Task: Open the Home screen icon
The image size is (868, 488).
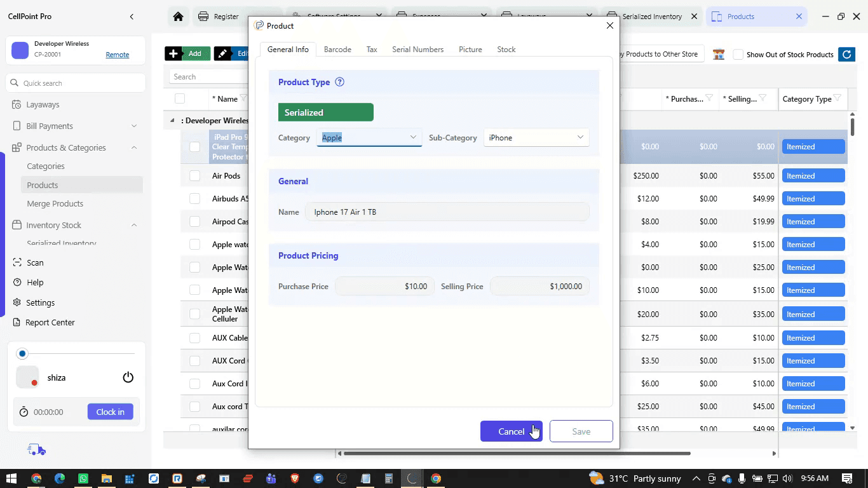Action: click(x=178, y=17)
